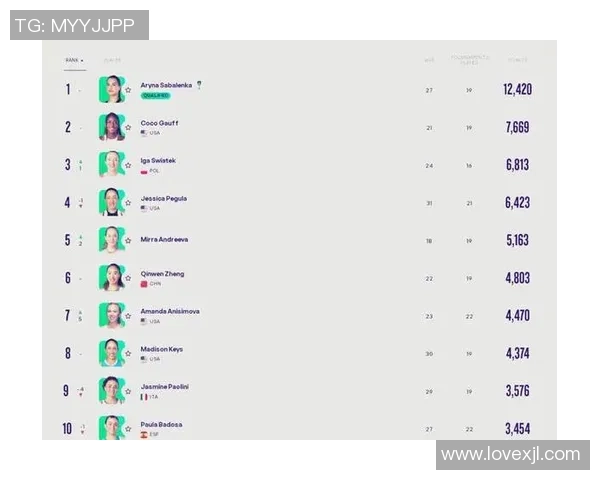600x480 pixels.
Task: Open the Coco Gauff player name link
Action: (160, 123)
